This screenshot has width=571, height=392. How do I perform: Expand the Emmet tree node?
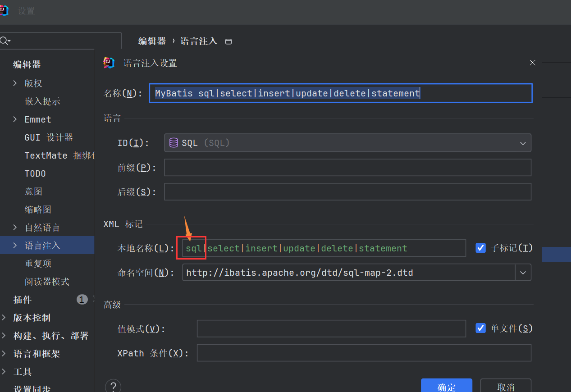pos(15,119)
